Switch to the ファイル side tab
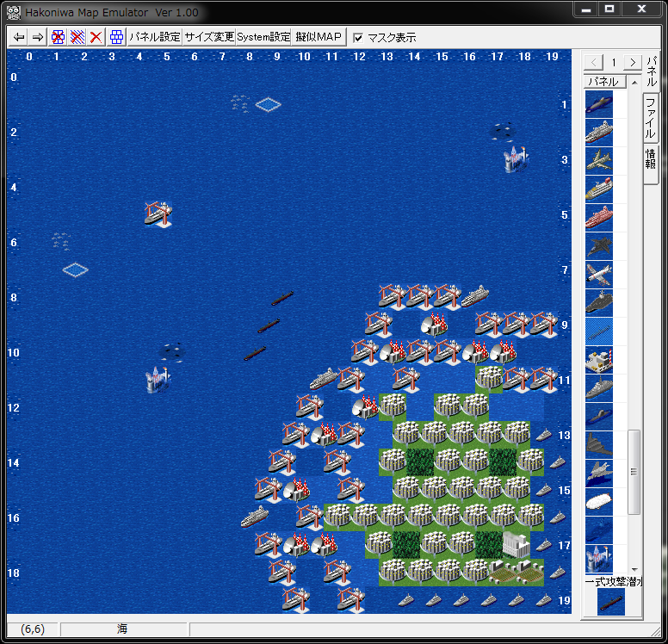 [651, 118]
